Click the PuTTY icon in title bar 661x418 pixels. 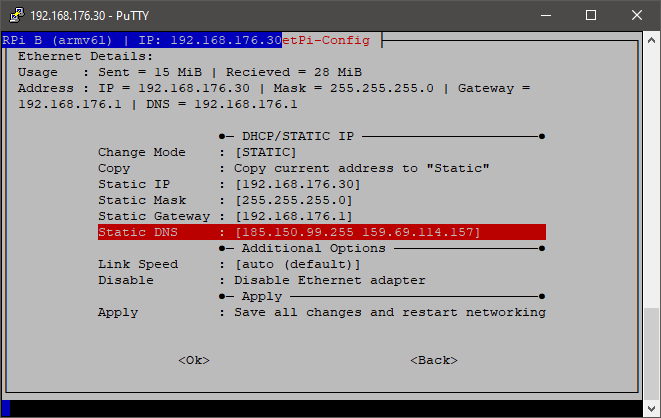tap(15, 15)
